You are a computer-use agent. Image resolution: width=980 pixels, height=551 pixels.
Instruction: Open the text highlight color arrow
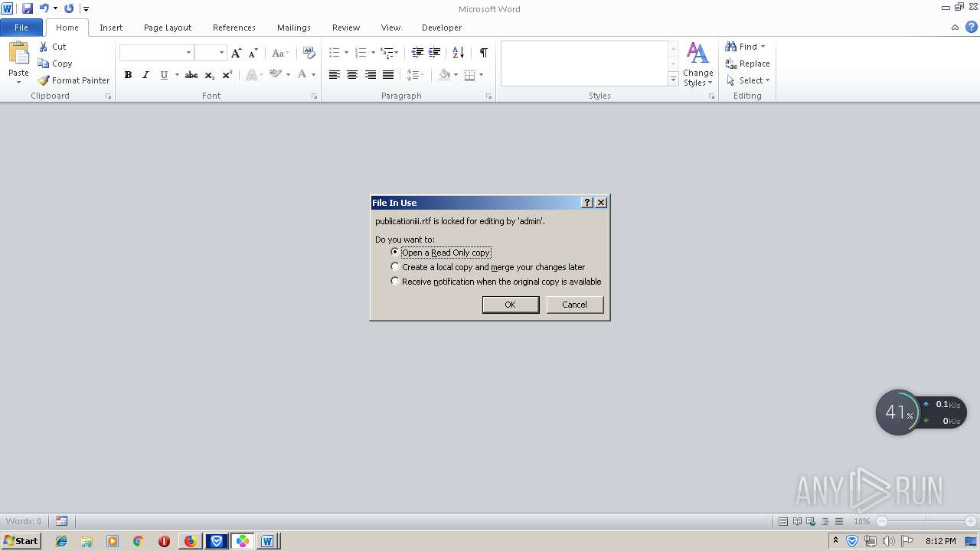click(x=288, y=75)
